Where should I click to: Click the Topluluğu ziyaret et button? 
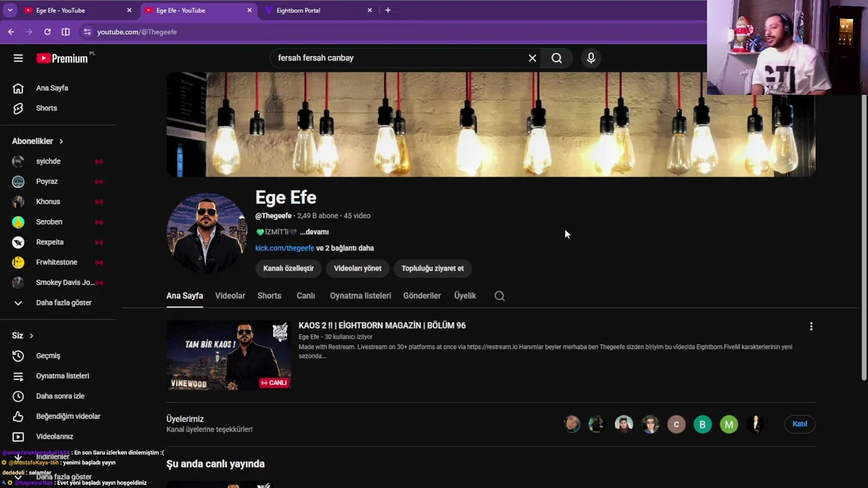(433, 268)
